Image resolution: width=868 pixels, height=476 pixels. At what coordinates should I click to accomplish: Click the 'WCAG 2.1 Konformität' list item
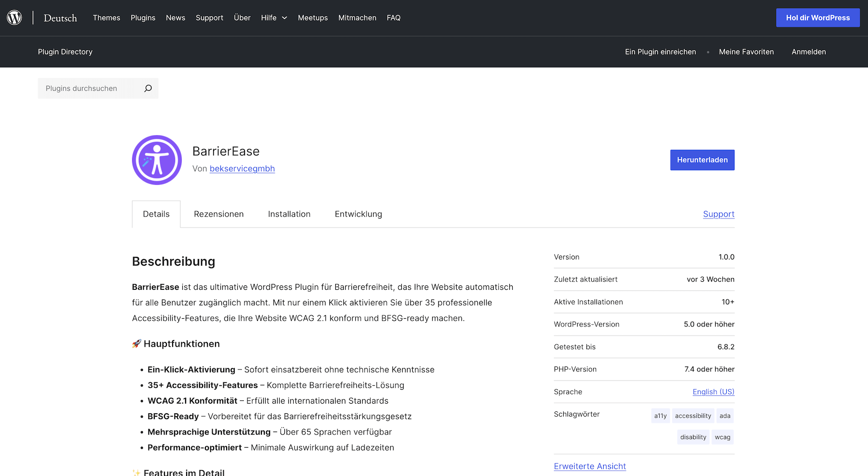268,401
